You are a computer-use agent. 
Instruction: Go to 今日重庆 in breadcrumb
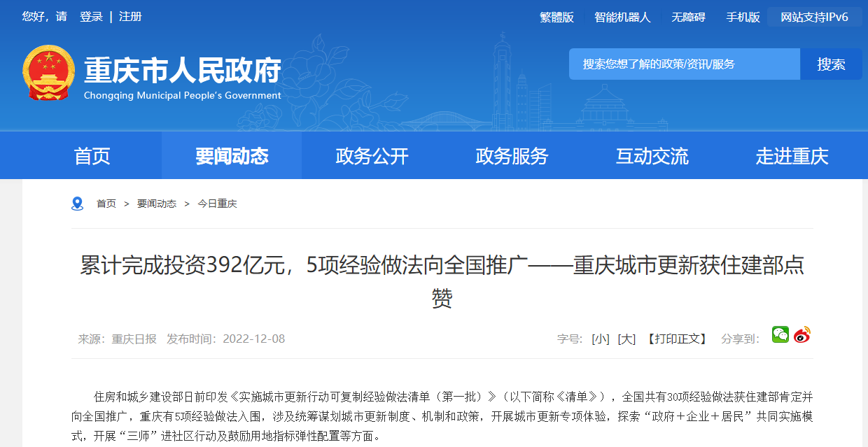click(217, 204)
